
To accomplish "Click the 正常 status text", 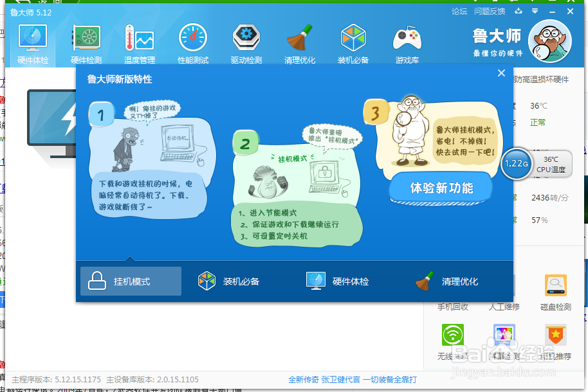I will tap(538, 123).
